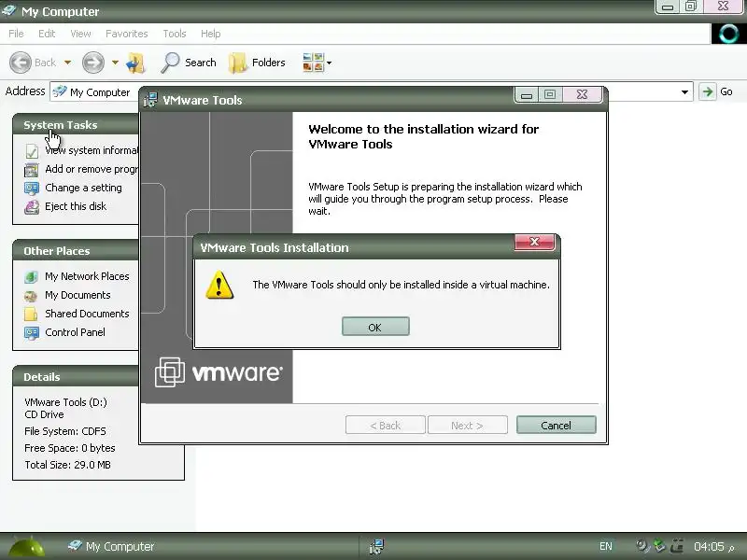Click the Search magnifier toolbar button
This screenshot has width=747, height=560.
(189, 63)
